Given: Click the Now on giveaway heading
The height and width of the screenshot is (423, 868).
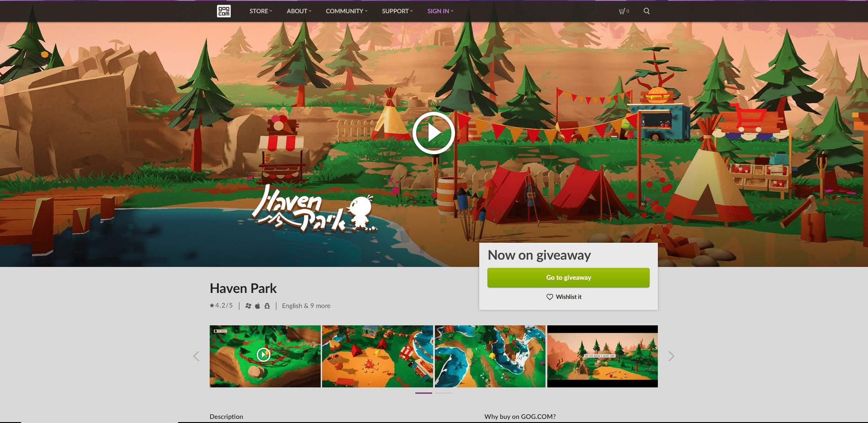Looking at the screenshot, I should 539,255.
